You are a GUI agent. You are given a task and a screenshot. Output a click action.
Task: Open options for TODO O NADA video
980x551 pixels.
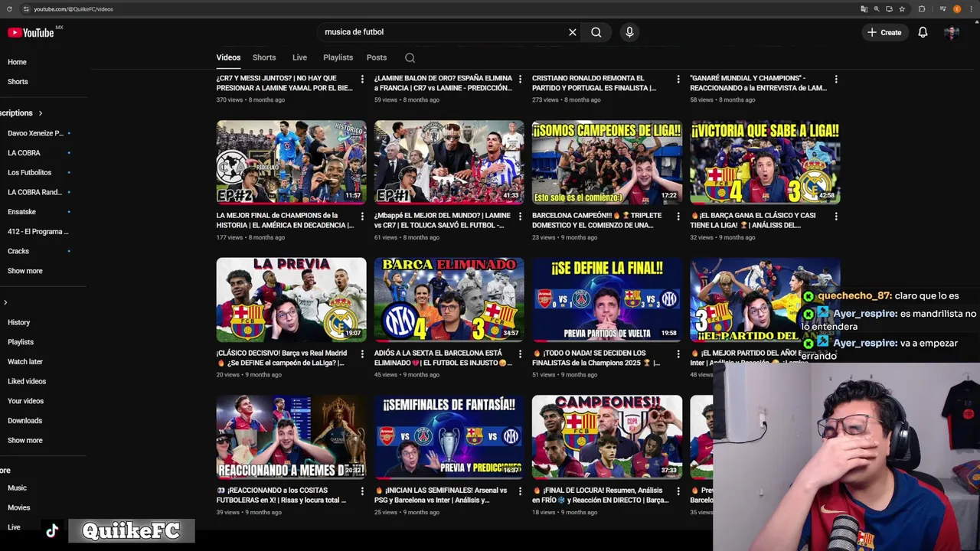pos(678,354)
